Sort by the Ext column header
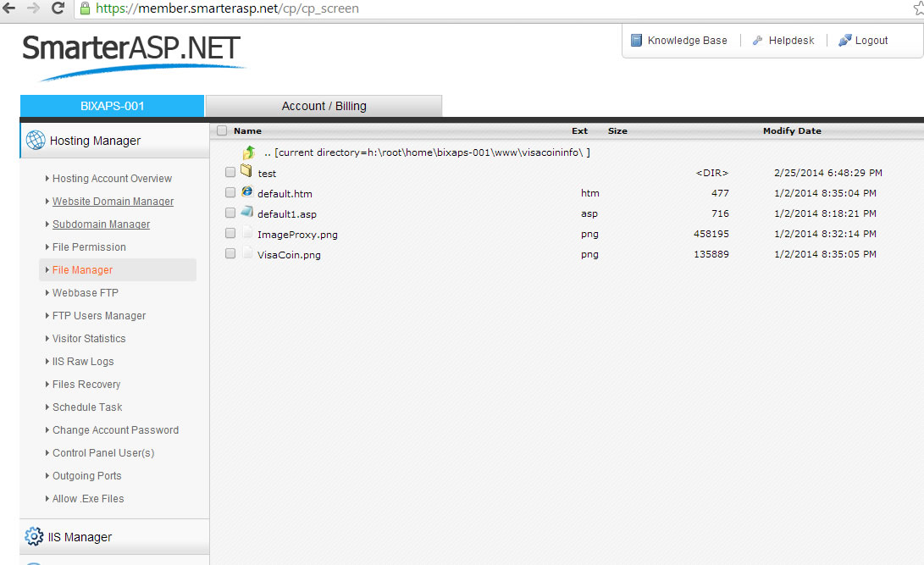Screen dimensions: 924x565 [x=580, y=130]
